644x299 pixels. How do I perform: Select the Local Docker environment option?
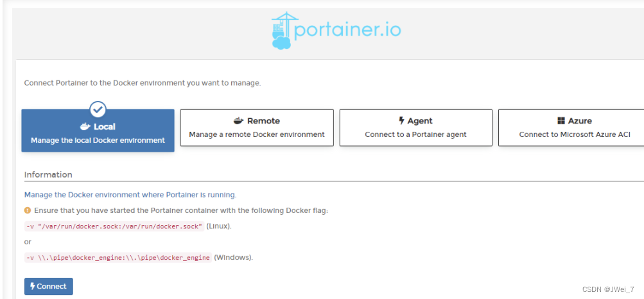click(x=98, y=131)
